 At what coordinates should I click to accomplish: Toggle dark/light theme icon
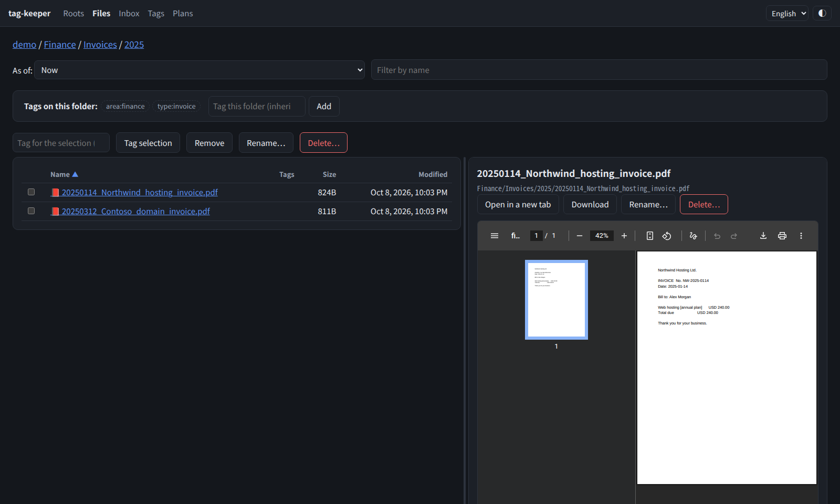[x=822, y=13]
